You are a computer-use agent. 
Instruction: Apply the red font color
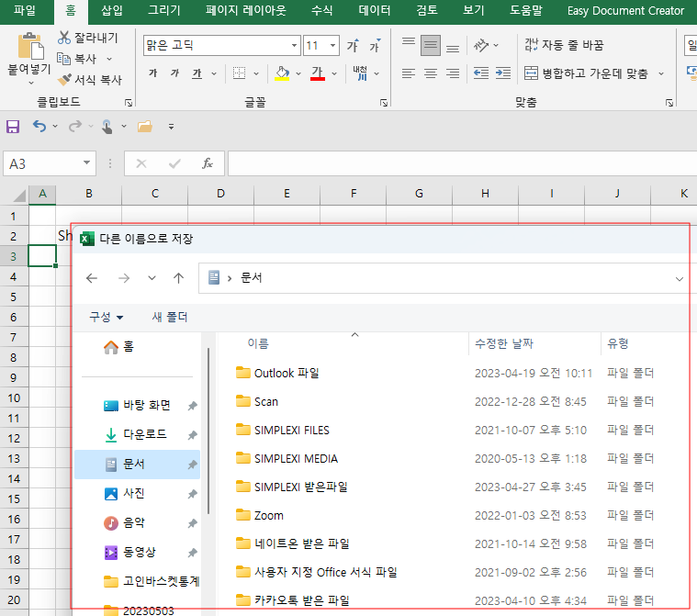tap(318, 73)
